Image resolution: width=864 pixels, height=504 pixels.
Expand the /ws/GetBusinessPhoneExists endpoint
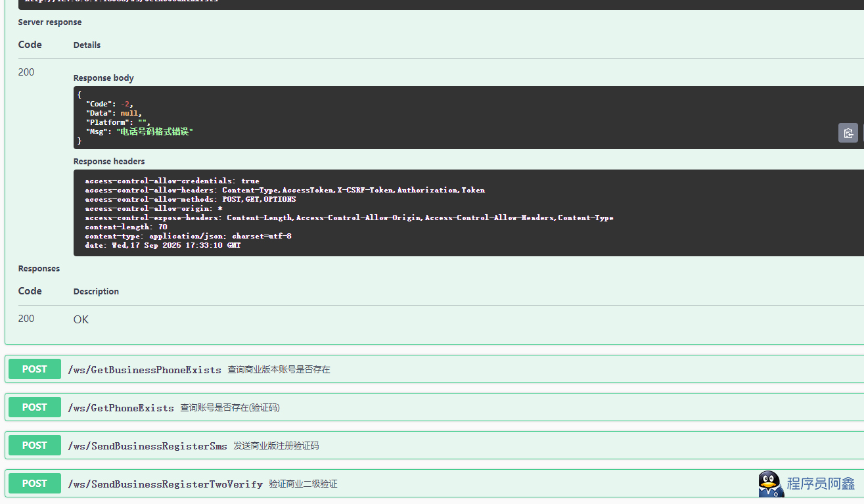[434, 369]
